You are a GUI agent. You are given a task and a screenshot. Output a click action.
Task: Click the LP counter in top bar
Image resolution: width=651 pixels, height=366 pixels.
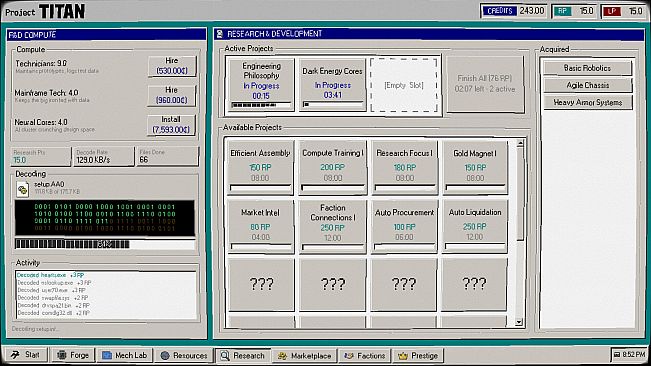(624, 11)
